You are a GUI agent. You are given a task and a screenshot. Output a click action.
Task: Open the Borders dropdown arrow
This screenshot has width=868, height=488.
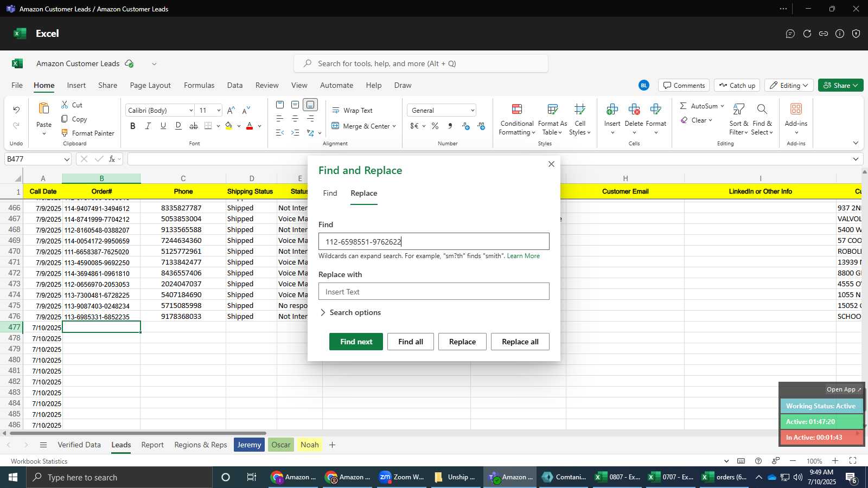pos(218,126)
